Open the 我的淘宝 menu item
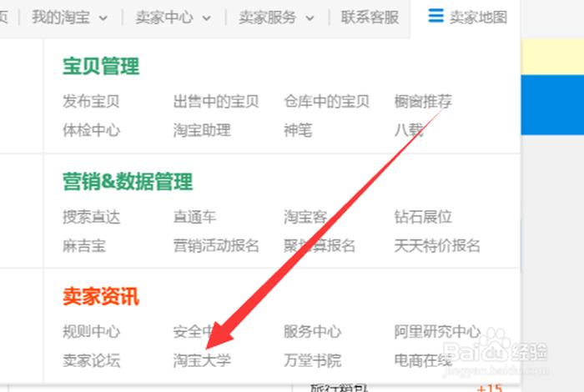This screenshot has width=584, height=392. click(61, 18)
